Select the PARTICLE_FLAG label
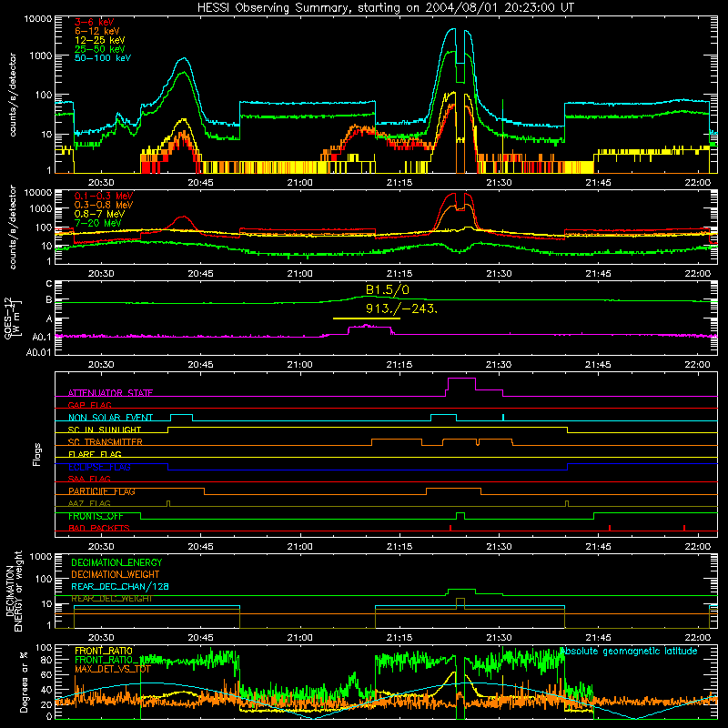Image resolution: width=728 pixels, height=728 pixels. pos(102,491)
